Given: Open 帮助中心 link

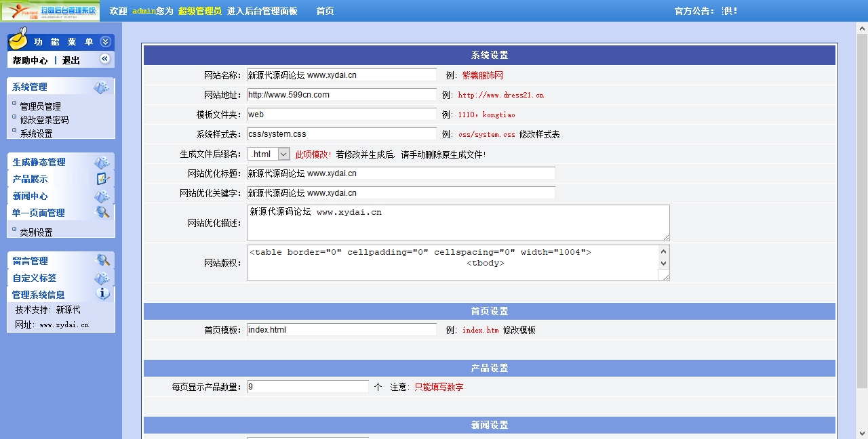Looking at the screenshot, I should [30, 60].
